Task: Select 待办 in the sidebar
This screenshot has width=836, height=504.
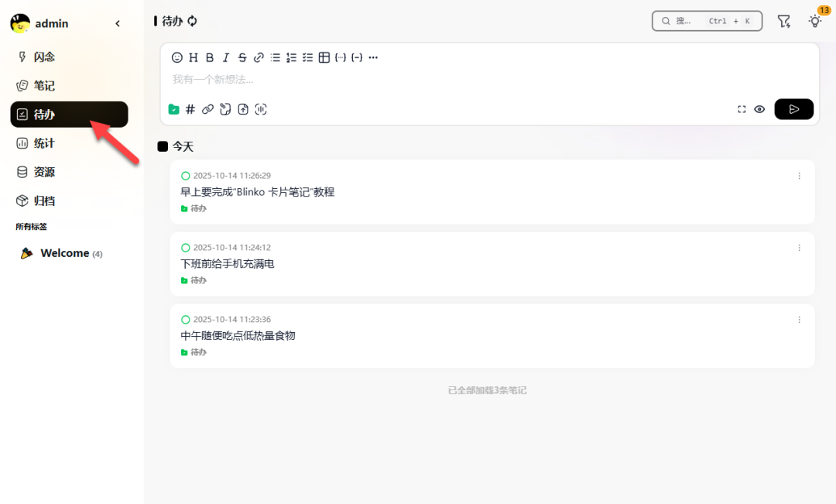Action: click(70, 115)
